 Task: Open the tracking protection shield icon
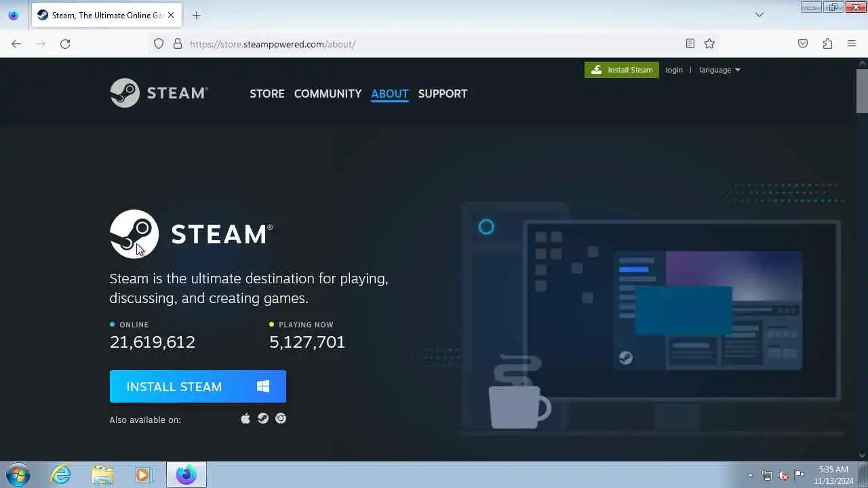point(159,44)
